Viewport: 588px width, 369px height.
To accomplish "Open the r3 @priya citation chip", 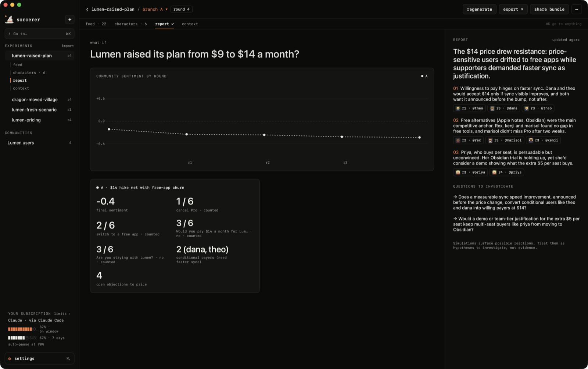I will 470,172.
